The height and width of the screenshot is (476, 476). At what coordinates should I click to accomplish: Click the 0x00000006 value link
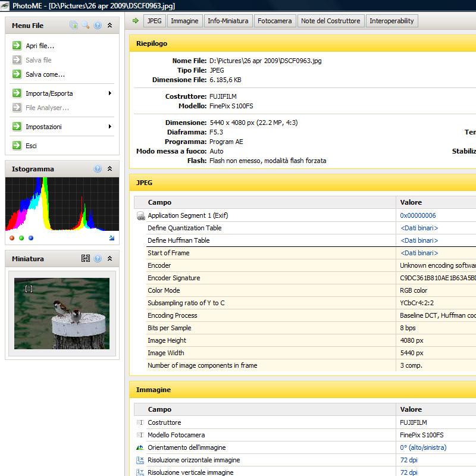click(418, 216)
